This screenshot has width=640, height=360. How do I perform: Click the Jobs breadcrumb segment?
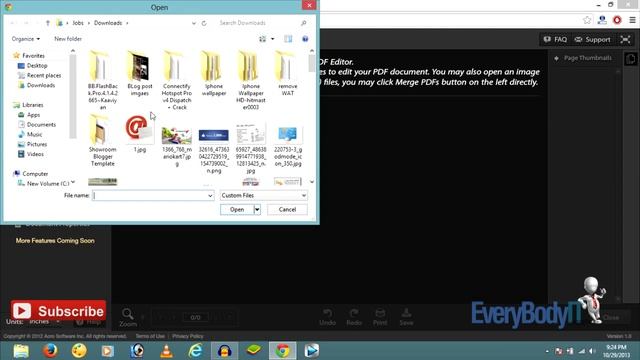78,23
